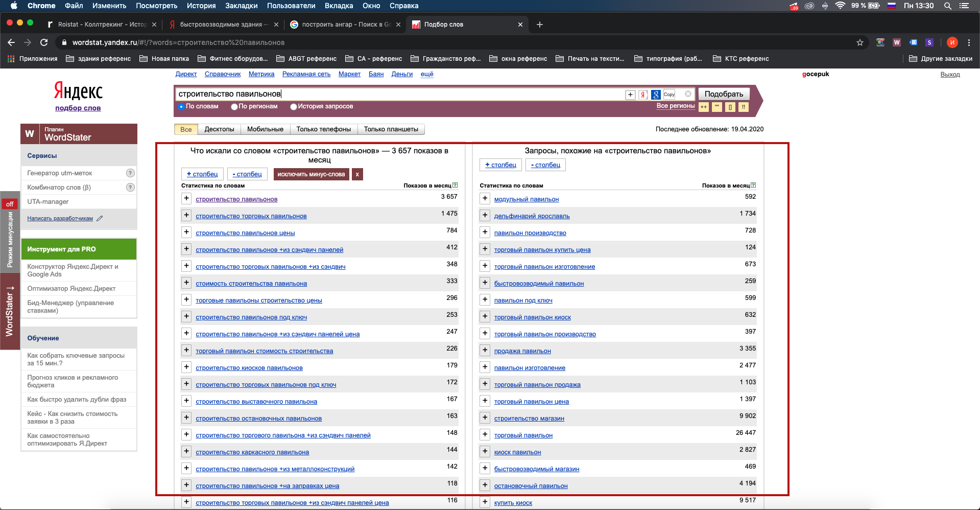Click the blue Google 'g' icon in search field

[656, 95]
